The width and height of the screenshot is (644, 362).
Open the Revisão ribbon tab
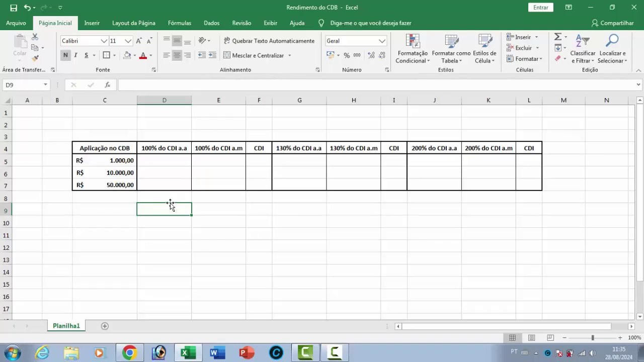(242, 23)
